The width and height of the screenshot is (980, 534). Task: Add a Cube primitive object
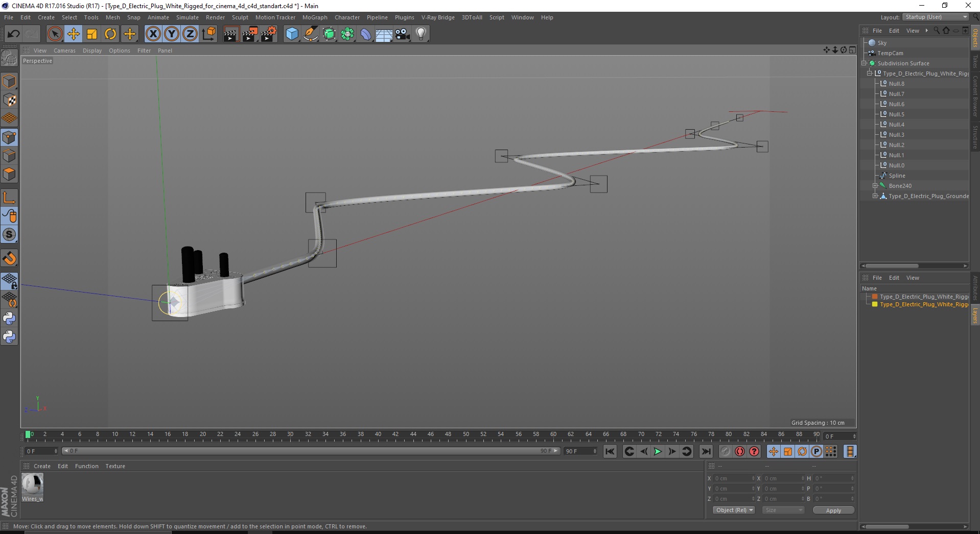coord(292,34)
